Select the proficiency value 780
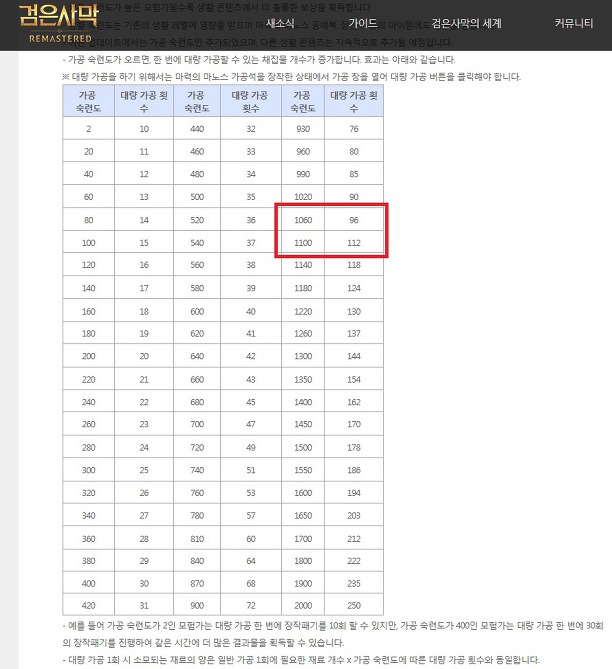This screenshot has height=669, width=612. 197,515
